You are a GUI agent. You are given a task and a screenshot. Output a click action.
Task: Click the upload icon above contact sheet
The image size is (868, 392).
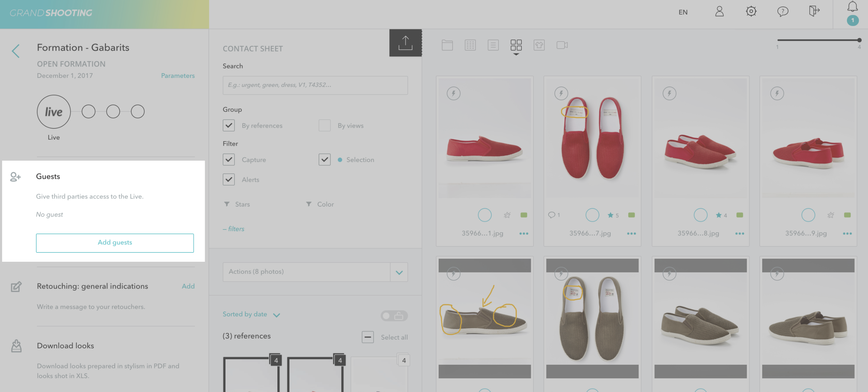(x=405, y=43)
